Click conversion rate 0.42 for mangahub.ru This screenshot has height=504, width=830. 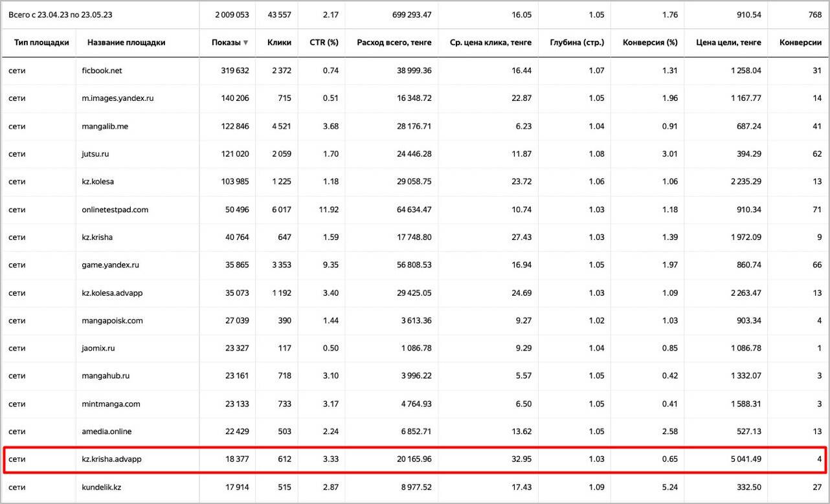point(671,376)
